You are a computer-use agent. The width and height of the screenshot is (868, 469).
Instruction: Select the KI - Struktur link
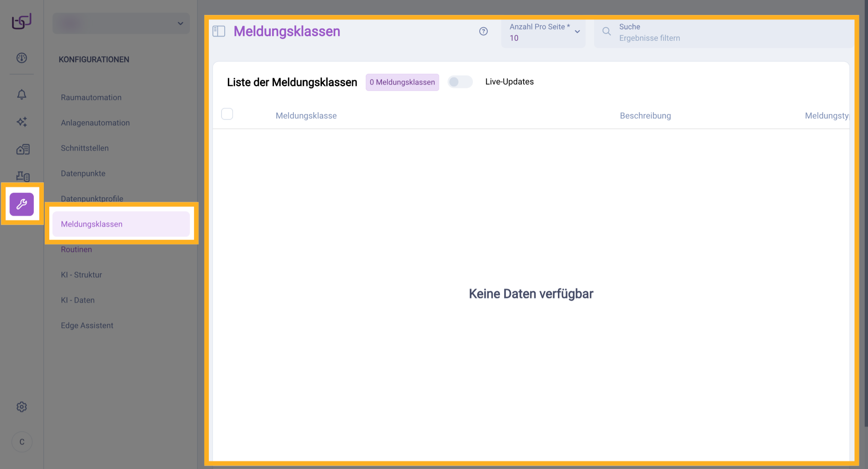(x=81, y=275)
